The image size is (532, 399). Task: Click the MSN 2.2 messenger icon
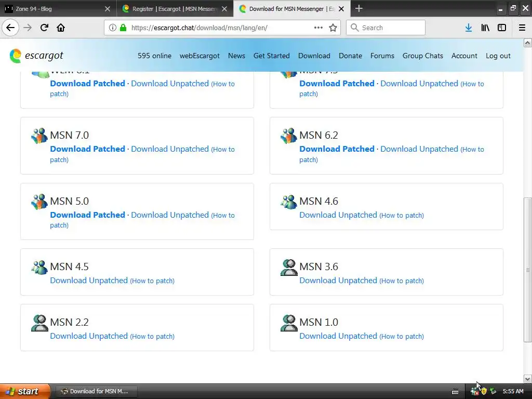click(39, 323)
